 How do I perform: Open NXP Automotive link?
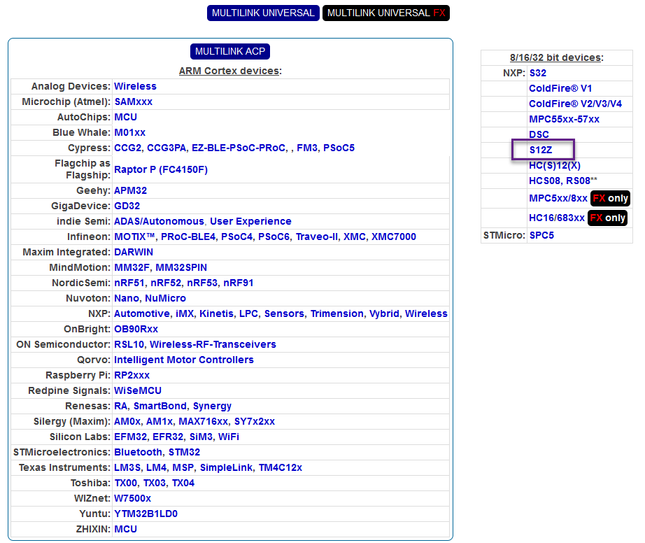142,314
